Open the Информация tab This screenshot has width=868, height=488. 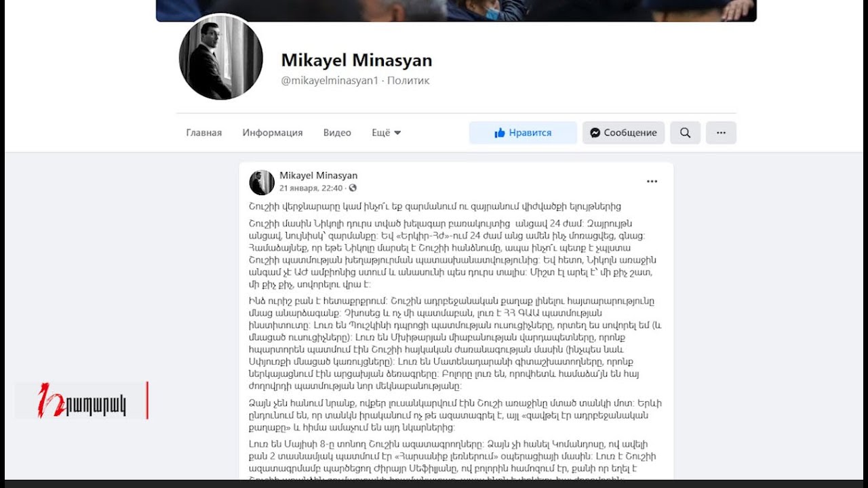point(273,133)
